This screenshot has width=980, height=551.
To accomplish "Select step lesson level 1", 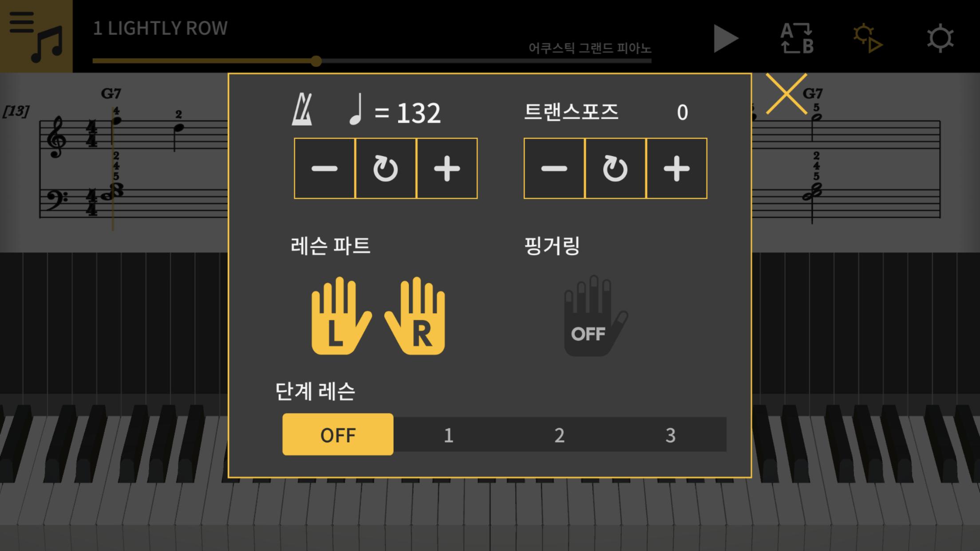I will 449,434.
